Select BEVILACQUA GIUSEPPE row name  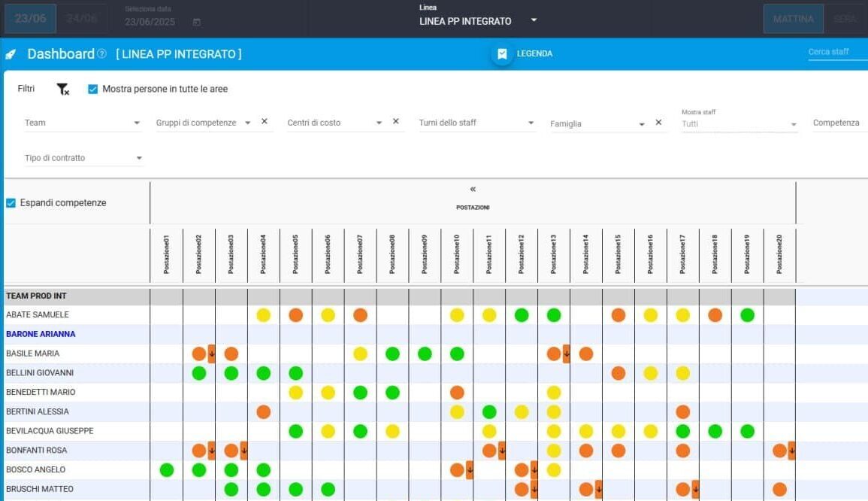click(50, 431)
